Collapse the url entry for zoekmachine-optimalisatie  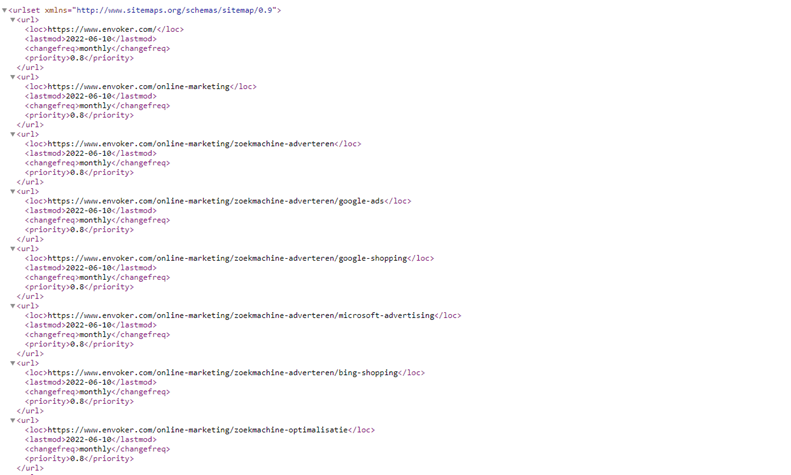(13, 421)
